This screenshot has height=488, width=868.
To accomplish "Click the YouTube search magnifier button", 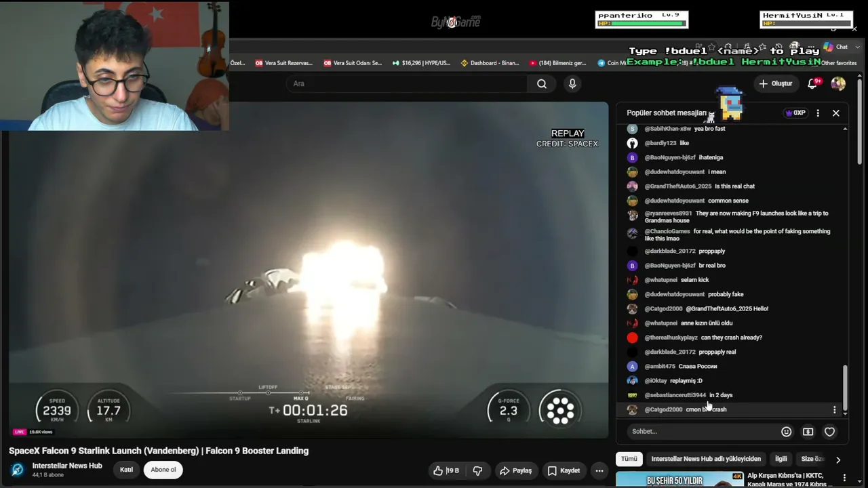I will pos(542,84).
